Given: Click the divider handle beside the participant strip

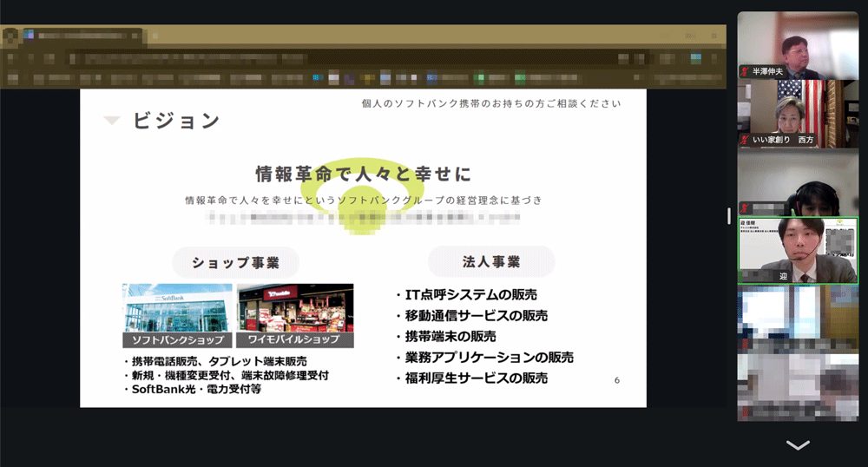Looking at the screenshot, I should [x=729, y=216].
